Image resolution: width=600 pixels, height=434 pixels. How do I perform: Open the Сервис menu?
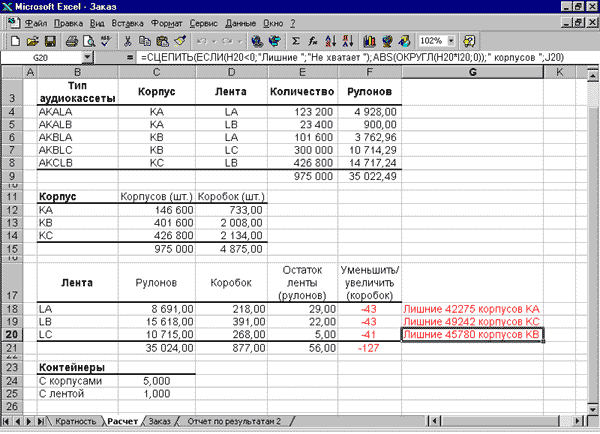click(x=204, y=24)
